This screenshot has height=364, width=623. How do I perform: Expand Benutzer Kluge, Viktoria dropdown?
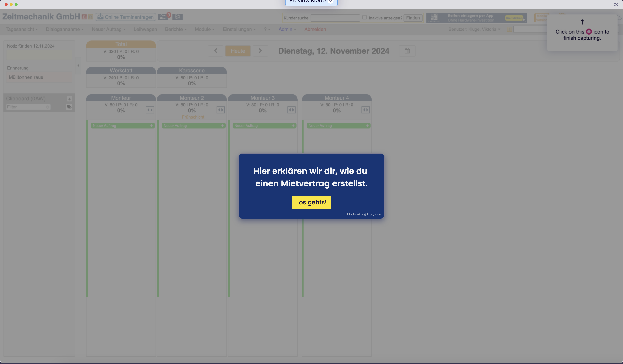(474, 29)
